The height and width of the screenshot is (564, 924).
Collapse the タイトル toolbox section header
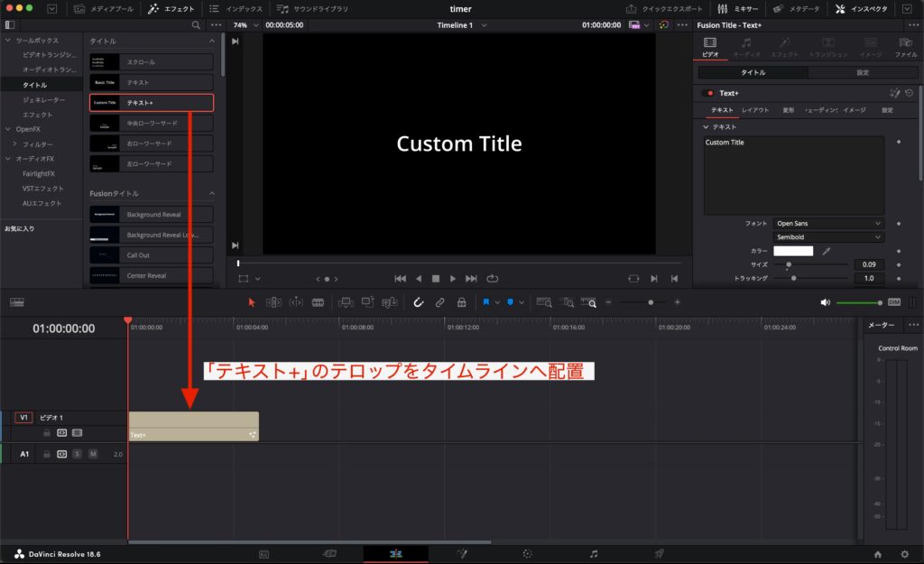coord(151,42)
